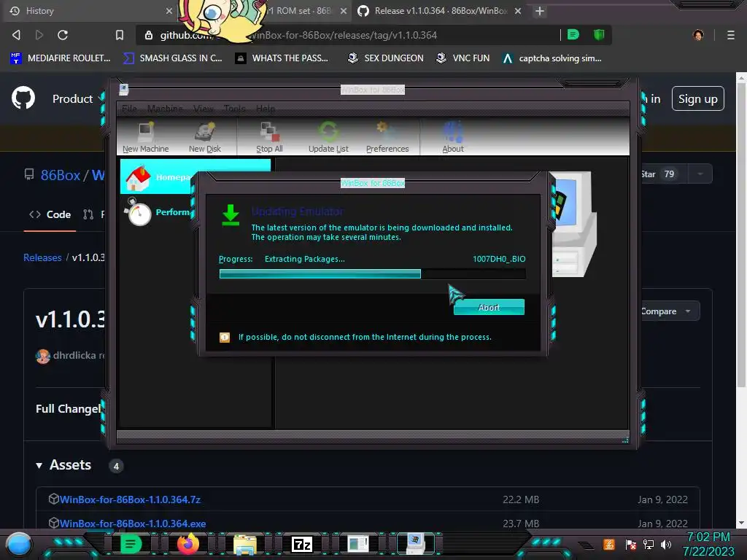This screenshot has height=560, width=747.
Task: Click the green download arrow icon
Action: (x=231, y=215)
